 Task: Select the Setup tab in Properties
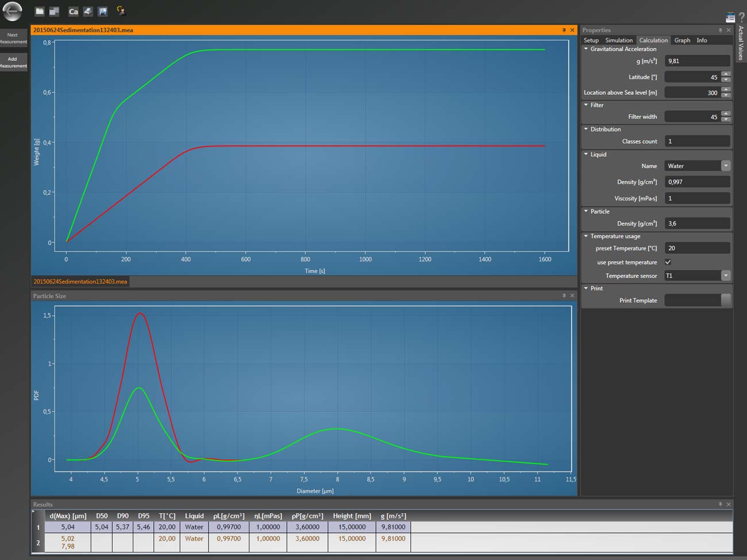[591, 40]
